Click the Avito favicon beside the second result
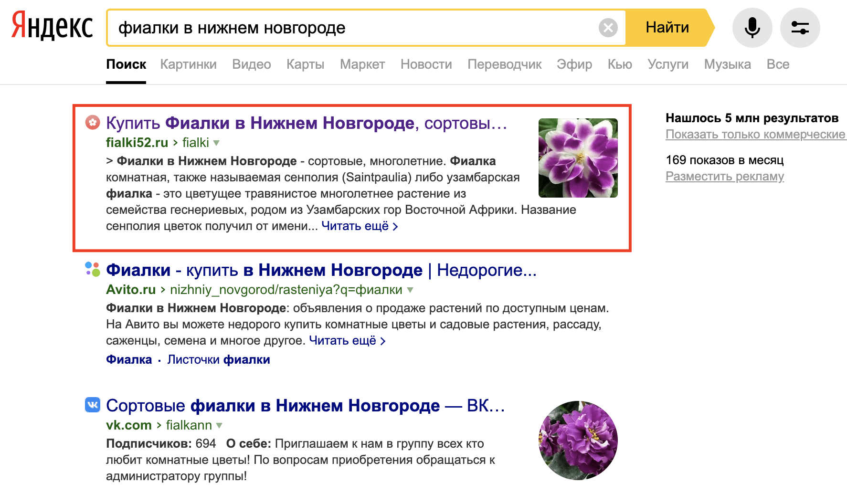The image size is (847, 504). [x=93, y=269]
